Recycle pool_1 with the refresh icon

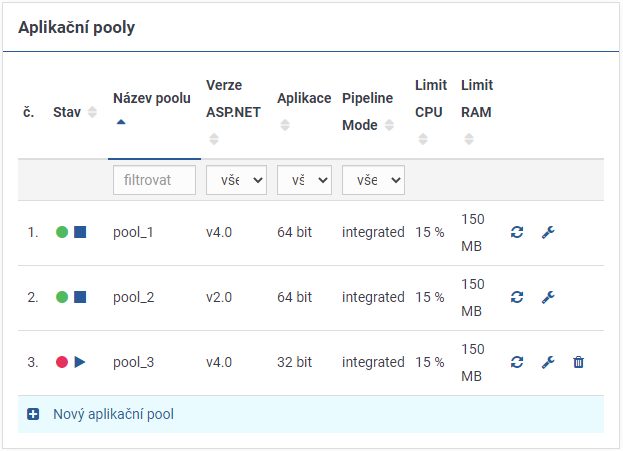click(x=517, y=232)
